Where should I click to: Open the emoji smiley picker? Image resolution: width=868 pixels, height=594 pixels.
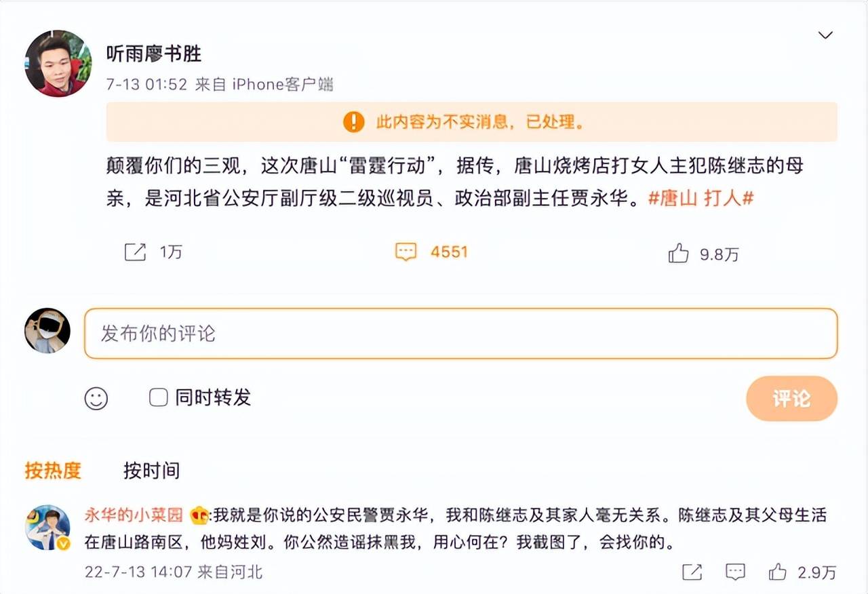coord(96,398)
